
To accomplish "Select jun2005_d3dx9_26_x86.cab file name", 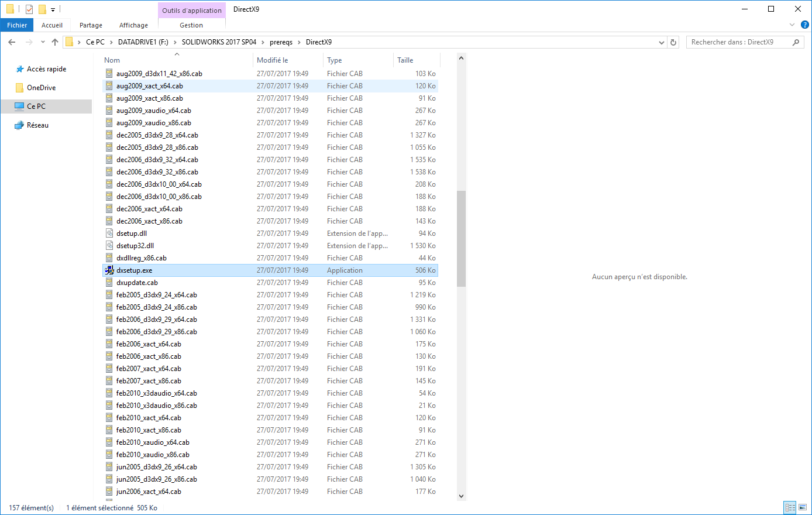I will pyautogui.click(x=156, y=479).
